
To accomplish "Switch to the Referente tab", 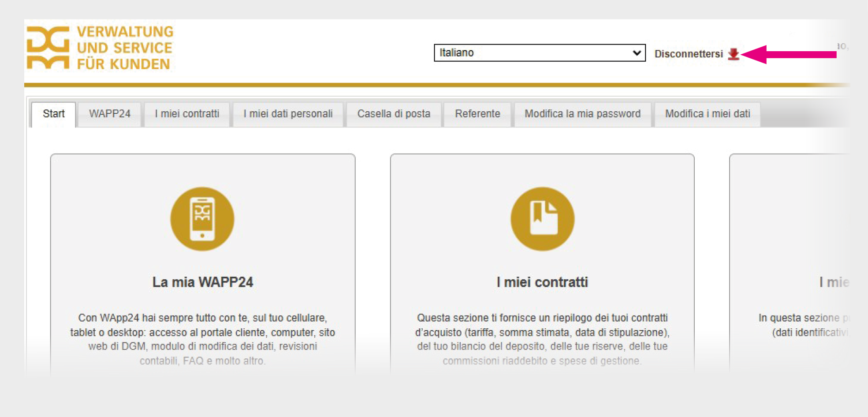I will [x=477, y=114].
